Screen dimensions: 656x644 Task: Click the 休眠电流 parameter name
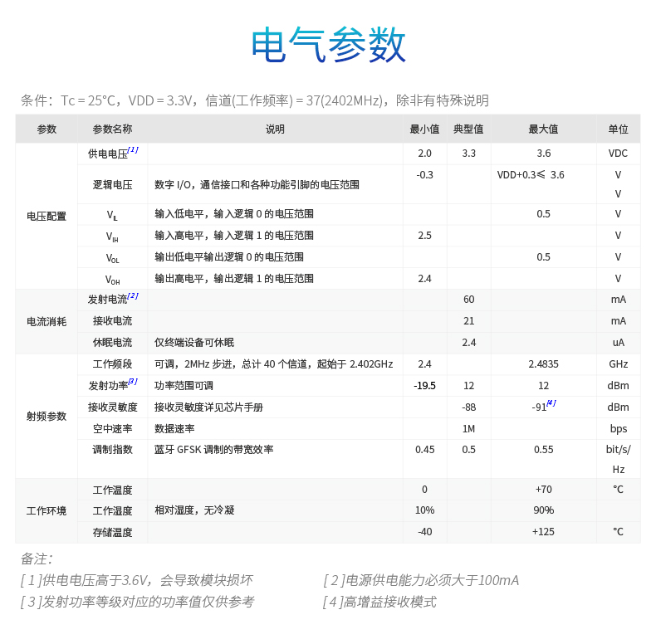112,343
